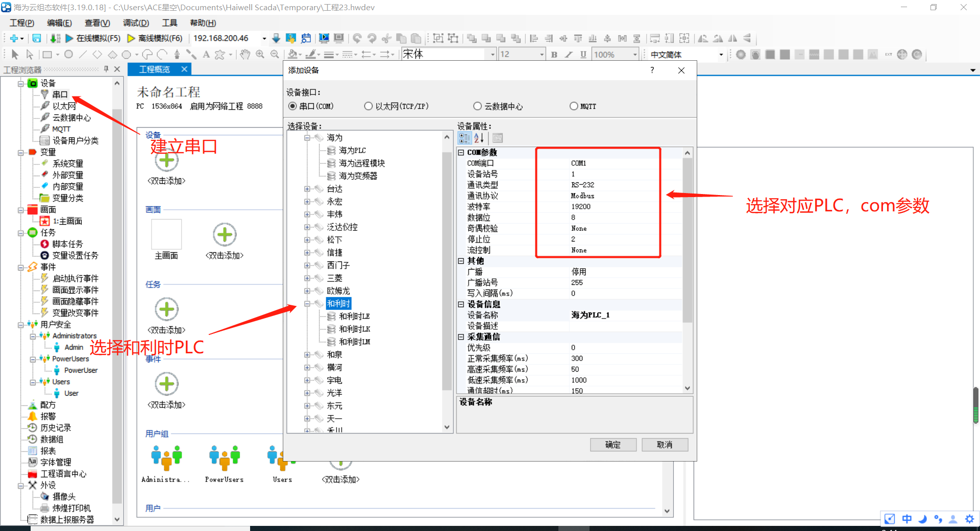980x531 pixels.
Task: Select the MQTT radio button
Action: (x=574, y=106)
